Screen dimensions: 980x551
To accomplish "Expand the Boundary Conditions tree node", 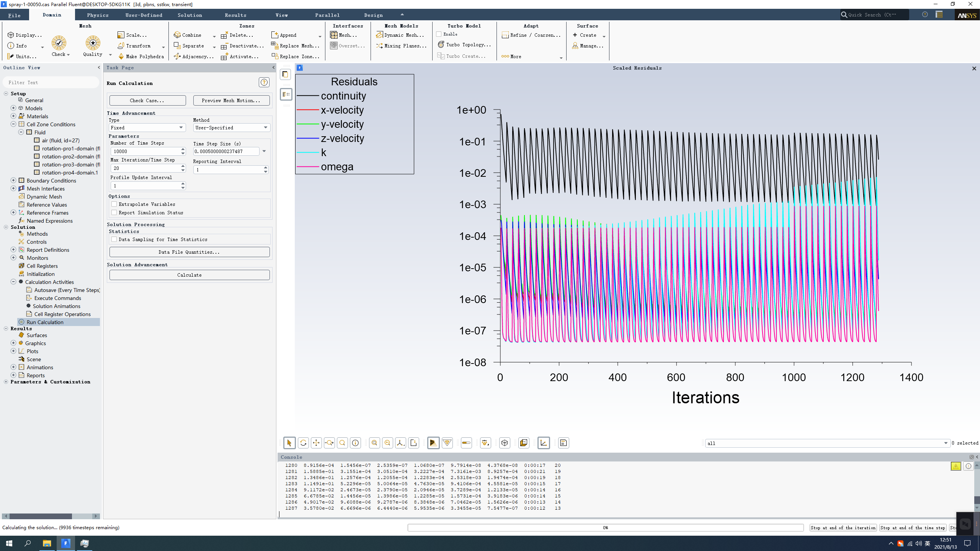I will tap(13, 180).
